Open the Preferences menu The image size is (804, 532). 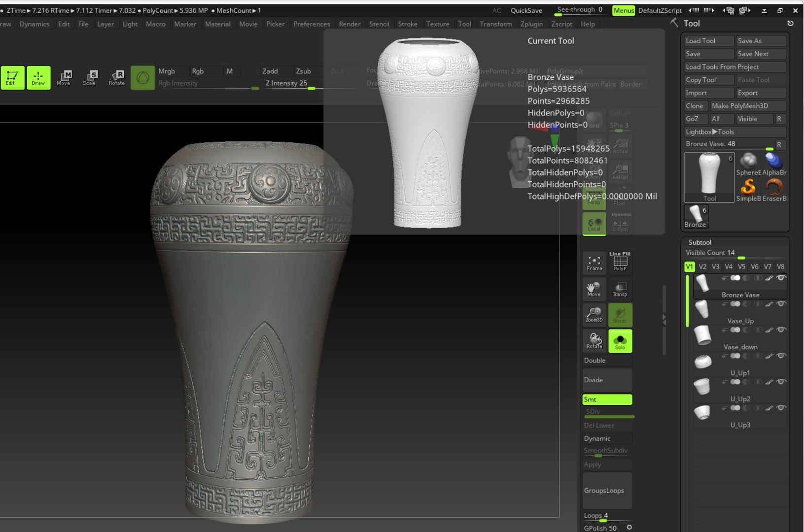(x=312, y=24)
